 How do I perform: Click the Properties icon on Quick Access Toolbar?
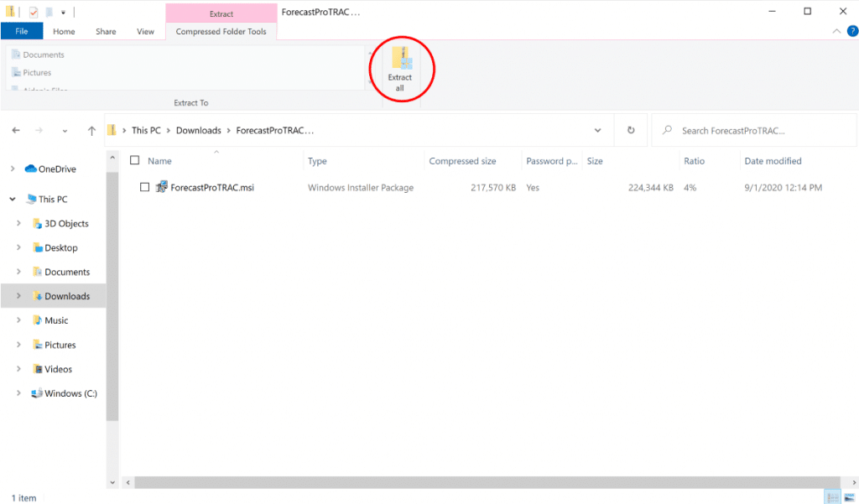(34, 13)
